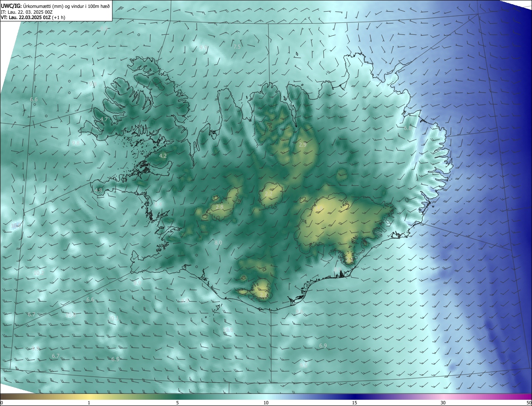This screenshot has width=532, height=406.
Task: Click the 8.0 value label on the map
Action: tap(218, 242)
